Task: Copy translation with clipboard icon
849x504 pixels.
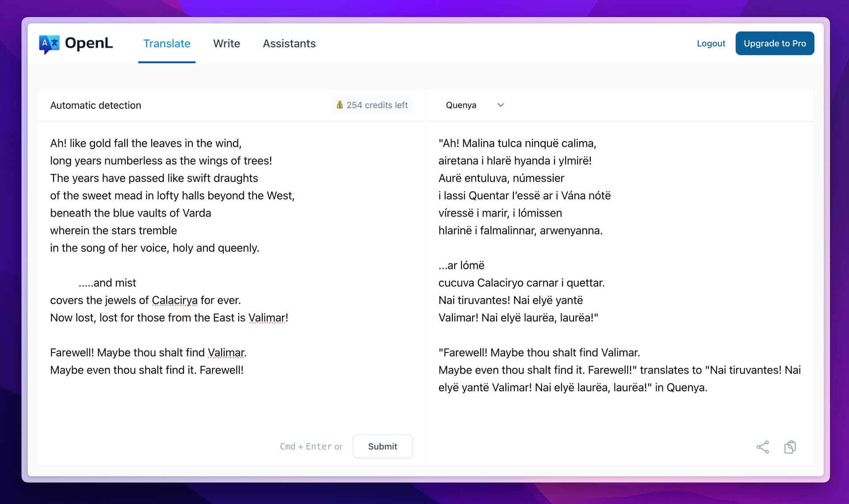Action: click(x=790, y=447)
